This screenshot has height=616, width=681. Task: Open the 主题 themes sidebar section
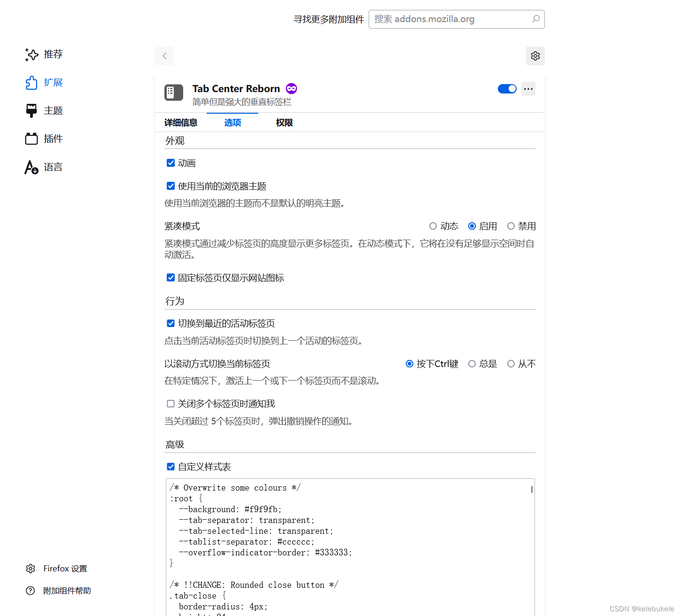[x=44, y=111]
